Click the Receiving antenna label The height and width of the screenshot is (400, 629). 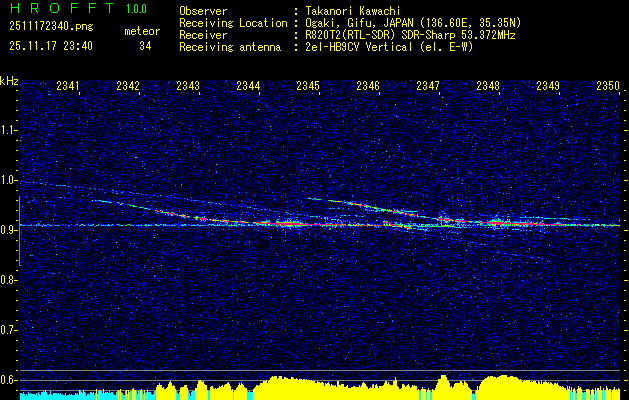point(230,47)
